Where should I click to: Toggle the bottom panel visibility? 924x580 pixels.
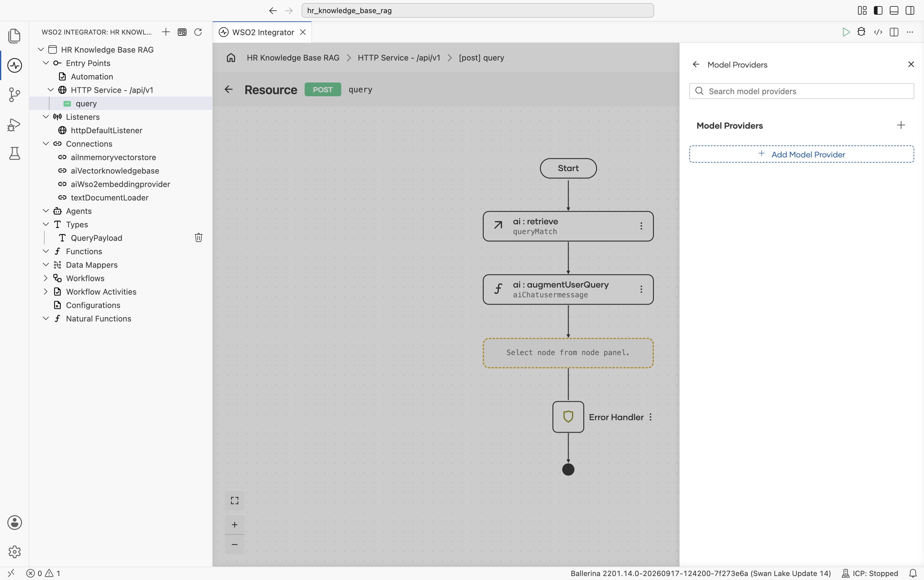coord(894,10)
